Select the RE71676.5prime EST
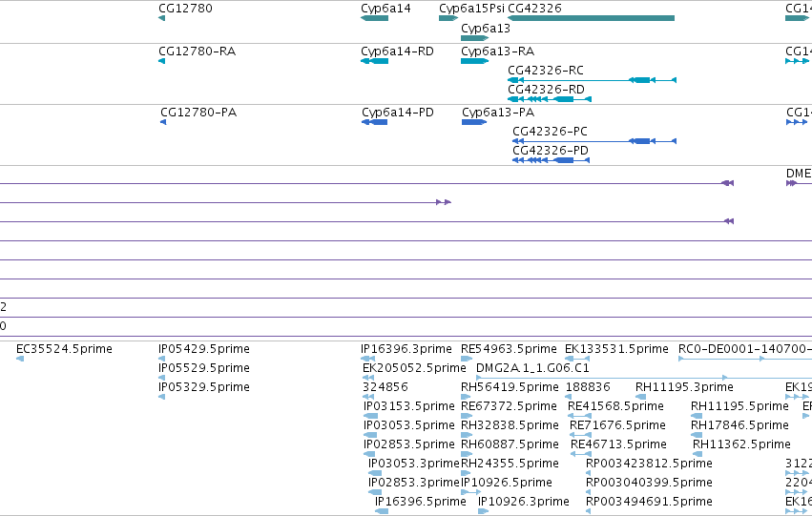 [x=617, y=425]
